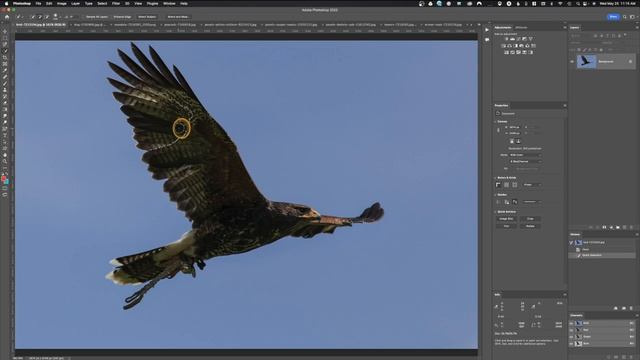This screenshot has width=640, height=360.
Task: Select the Pen tool
Action: coord(5,129)
